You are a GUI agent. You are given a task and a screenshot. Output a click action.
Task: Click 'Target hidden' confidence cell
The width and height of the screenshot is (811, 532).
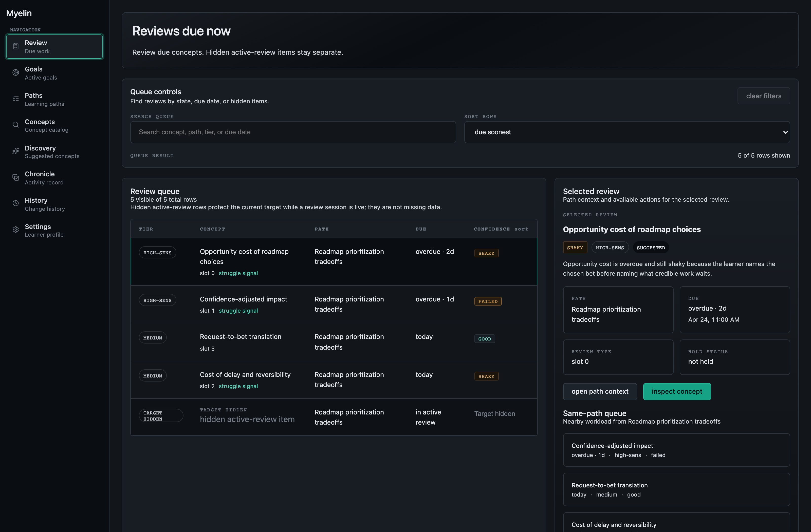click(494, 414)
